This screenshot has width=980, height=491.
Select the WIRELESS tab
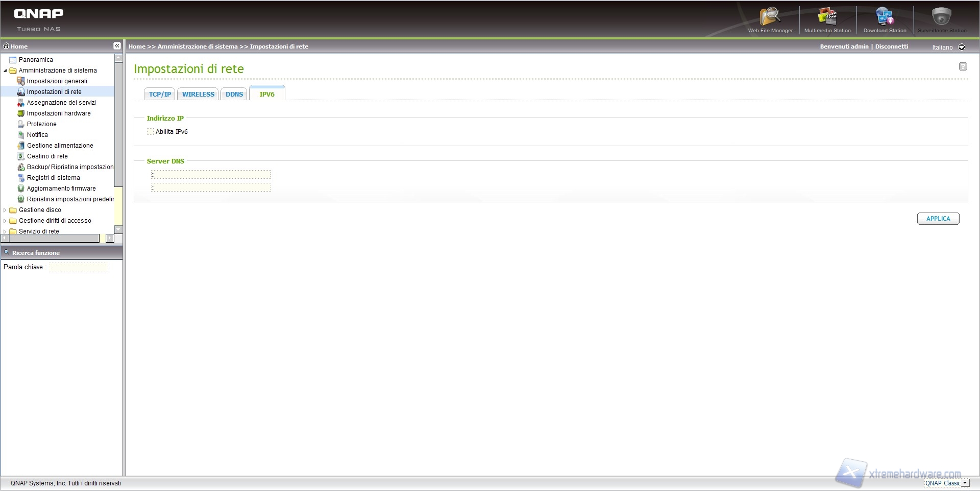point(198,95)
